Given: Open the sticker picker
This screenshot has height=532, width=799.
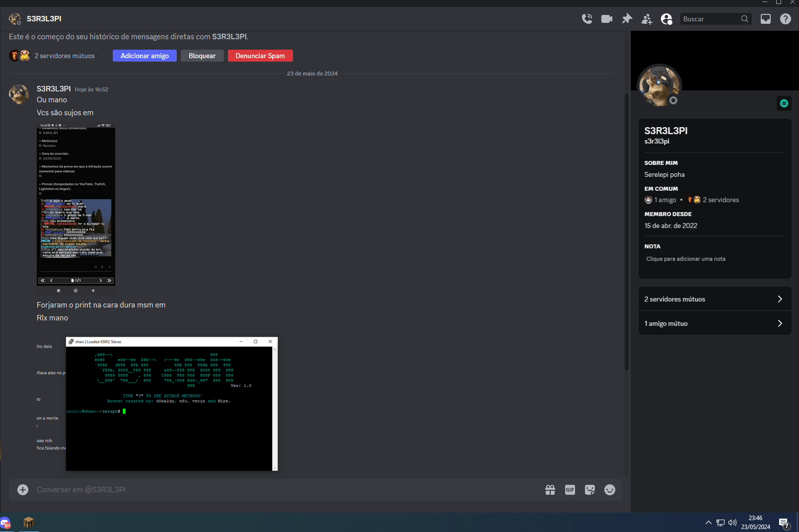Looking at the screenshot, I should pos(590,490).
